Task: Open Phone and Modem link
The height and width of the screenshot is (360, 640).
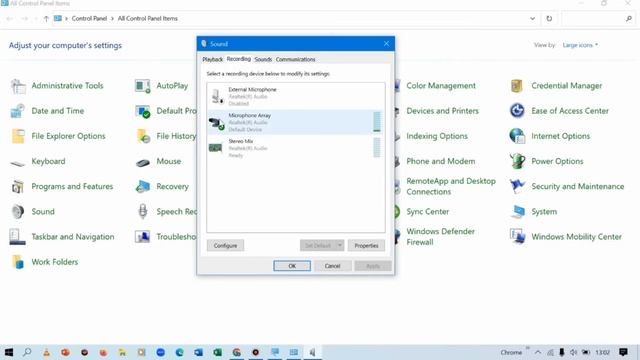Action: [440, 162]
